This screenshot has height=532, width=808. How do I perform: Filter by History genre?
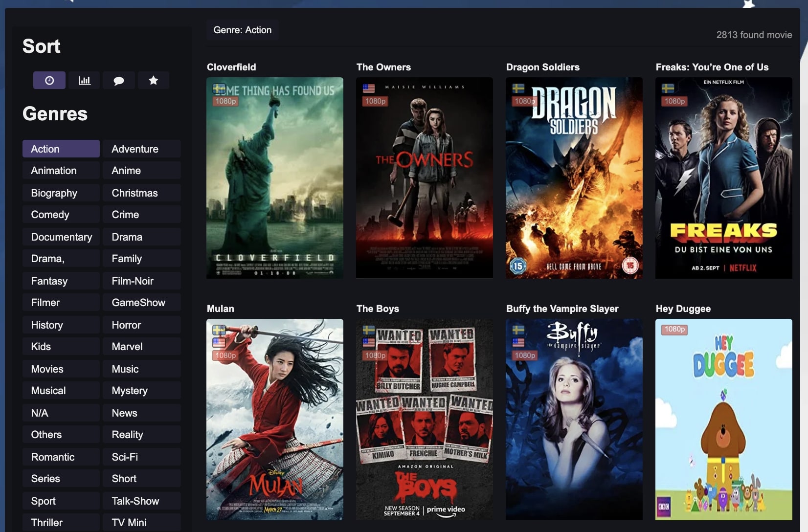61,325
